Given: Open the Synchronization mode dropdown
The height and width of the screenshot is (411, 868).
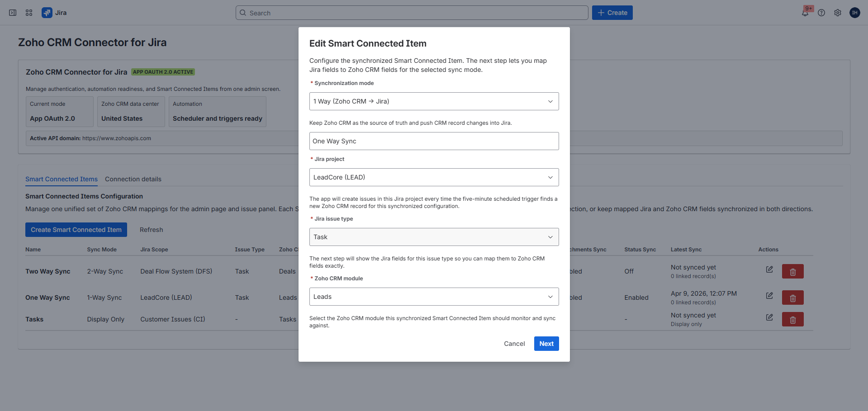Looking at the screenshot, I should (x=433, y=101).
